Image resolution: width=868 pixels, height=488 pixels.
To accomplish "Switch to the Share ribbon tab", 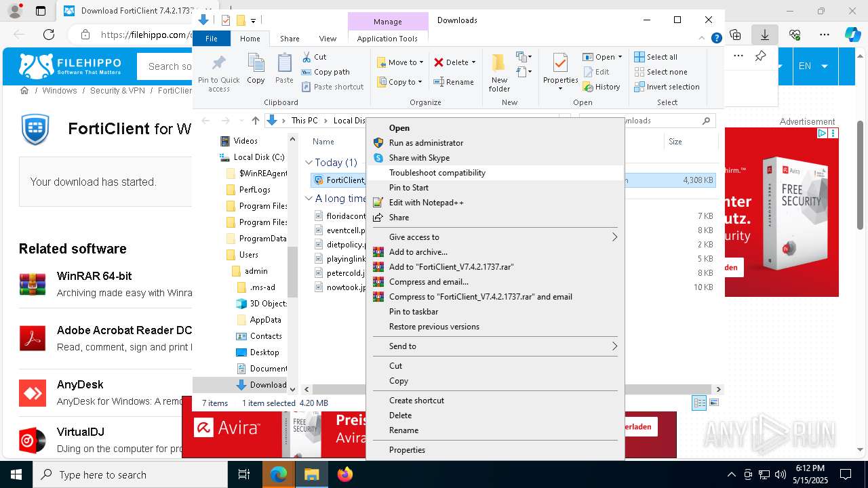I will [x=290, y=39].
